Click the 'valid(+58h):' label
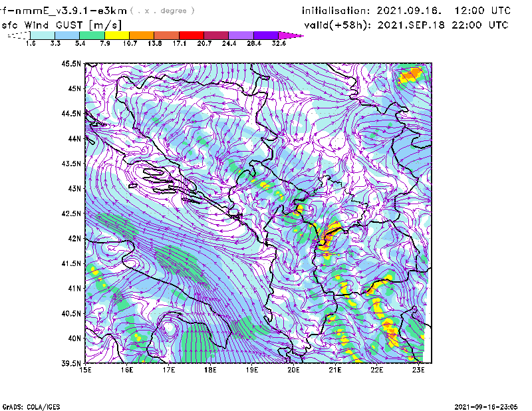The width and height of the screenshot is (532, 411). click(x=338, y=25)
